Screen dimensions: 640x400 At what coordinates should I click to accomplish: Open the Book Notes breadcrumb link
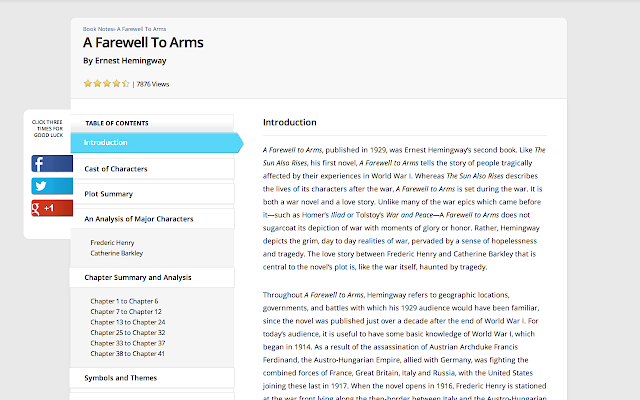(x=98, y=29)
